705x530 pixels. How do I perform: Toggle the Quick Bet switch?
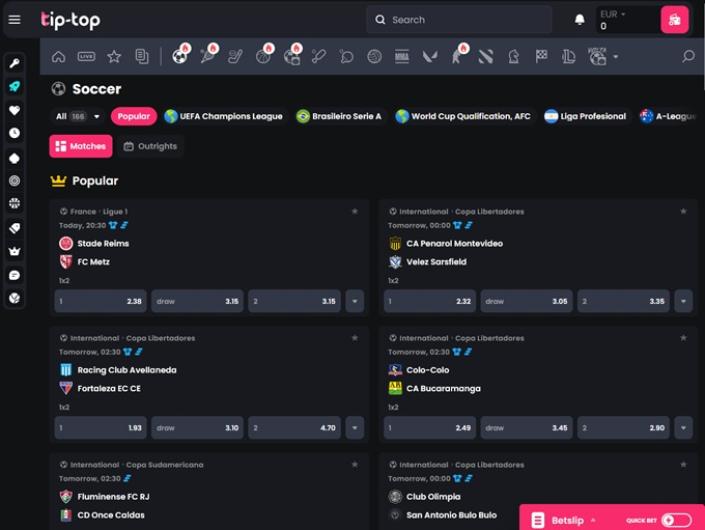pos(676,520)
